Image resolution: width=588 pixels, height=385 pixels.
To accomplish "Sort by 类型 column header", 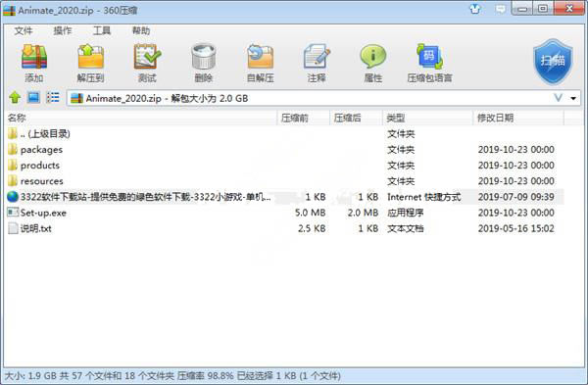I will pyautogui.click(x=428, y=119).
